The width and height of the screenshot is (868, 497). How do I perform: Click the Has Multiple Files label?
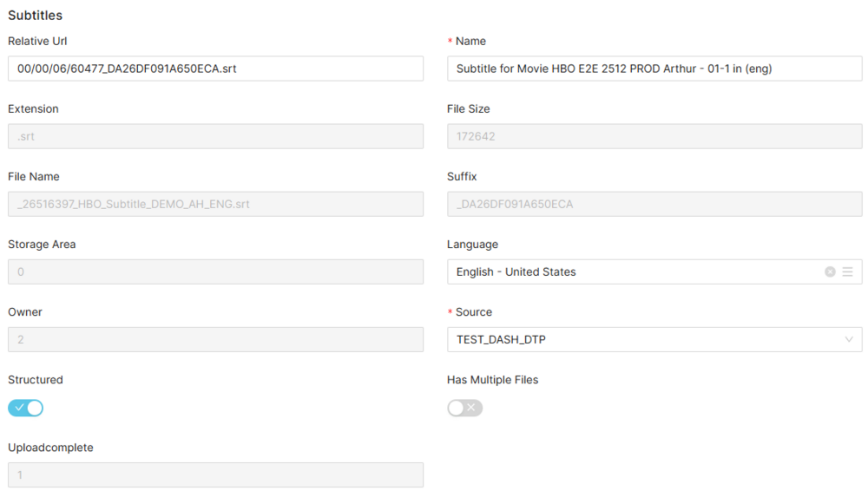tap(492, 380)
